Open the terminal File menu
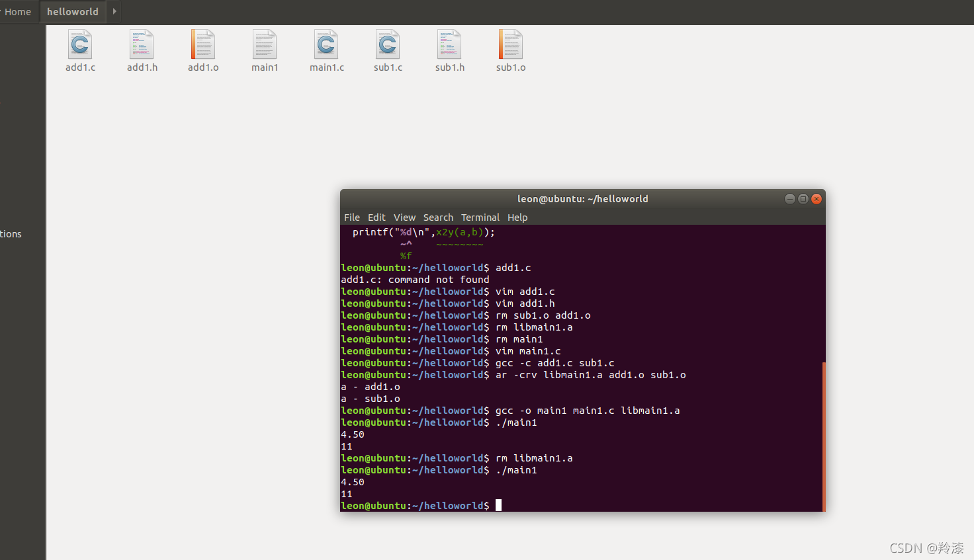Screen dimensions: 974x560 pos(352,218)
